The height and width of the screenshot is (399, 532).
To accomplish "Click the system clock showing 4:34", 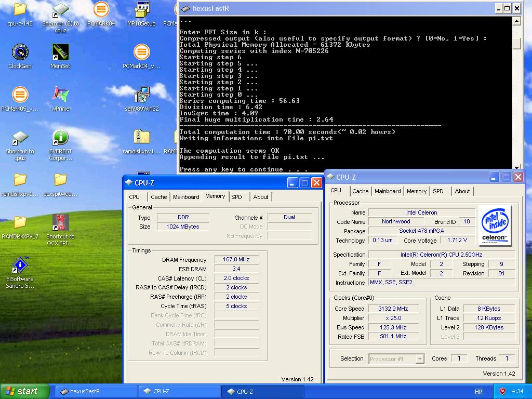I will (x=517, y=391).
